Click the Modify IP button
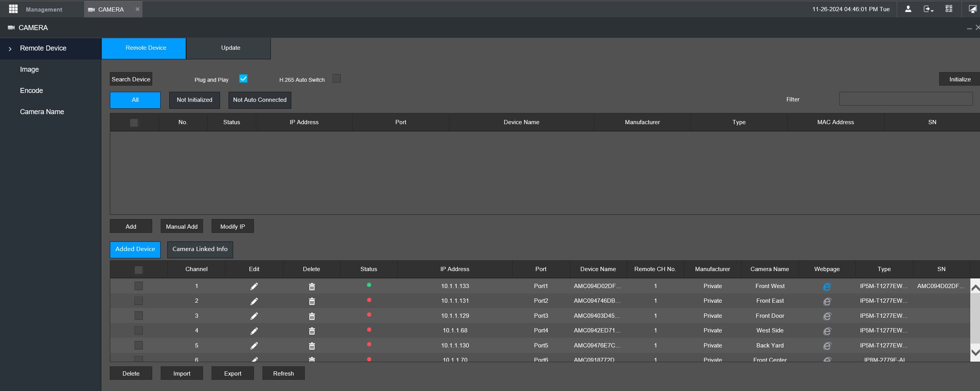Screen dimensions: 980x391 [233, 226]
